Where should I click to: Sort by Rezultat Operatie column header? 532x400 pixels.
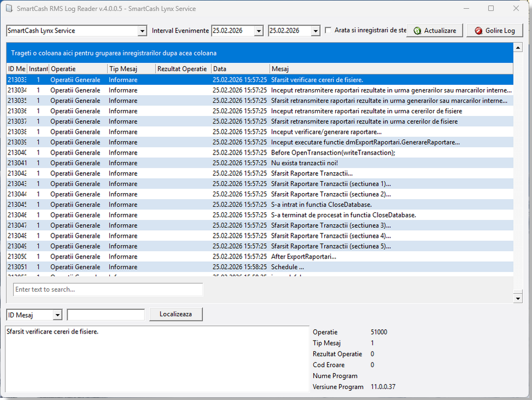click(183, 69)
